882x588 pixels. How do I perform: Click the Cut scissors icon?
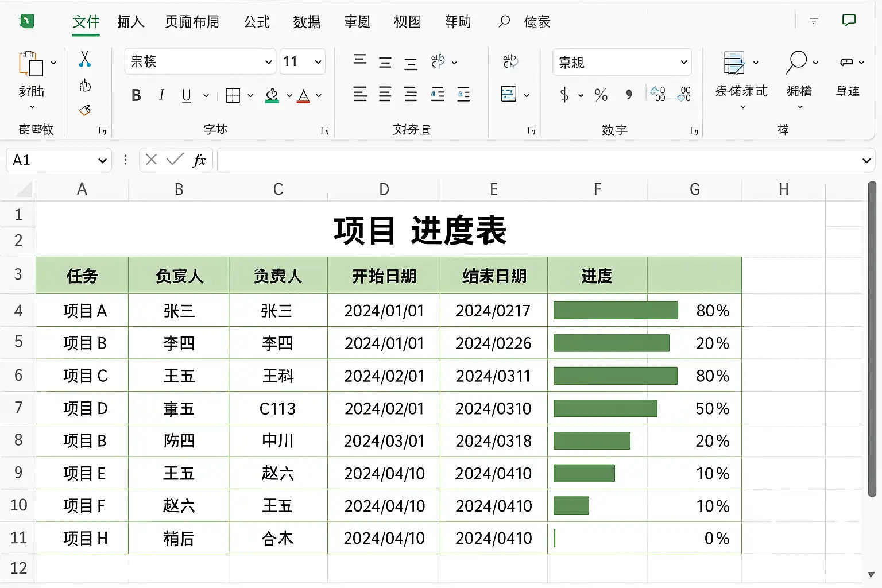[x=85, y=59]
